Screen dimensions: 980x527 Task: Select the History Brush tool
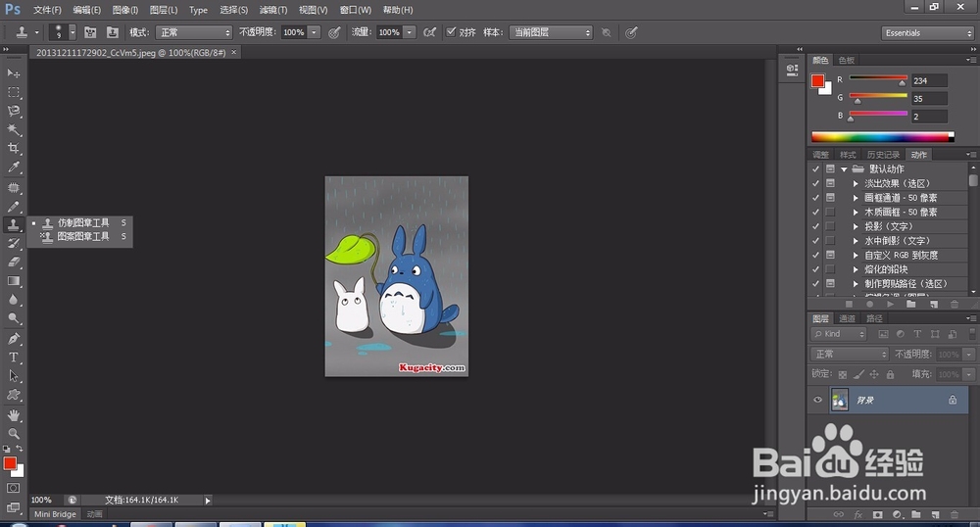[x=13, y=244]
